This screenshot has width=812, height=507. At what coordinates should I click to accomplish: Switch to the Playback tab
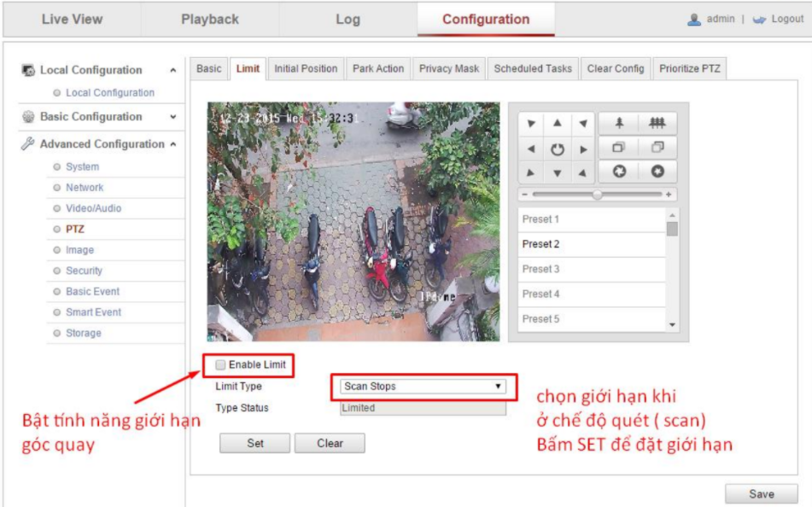coord(209,19)
